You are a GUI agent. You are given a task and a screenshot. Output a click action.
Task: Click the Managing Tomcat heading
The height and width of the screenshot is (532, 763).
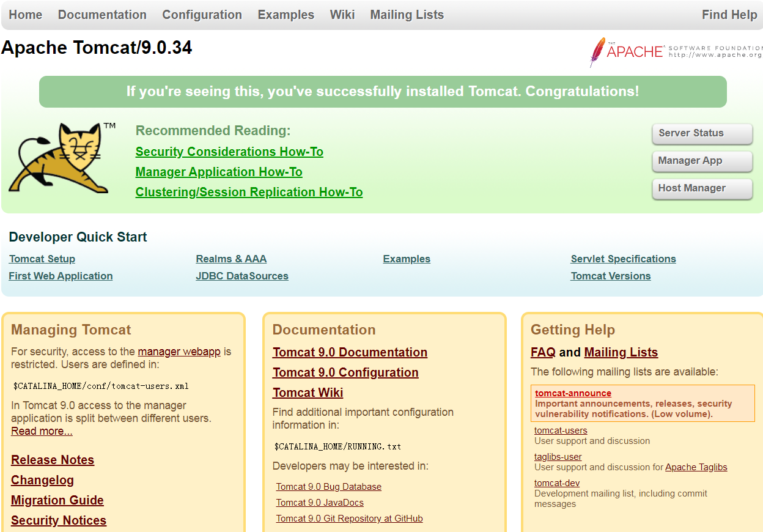coord(71,330)
